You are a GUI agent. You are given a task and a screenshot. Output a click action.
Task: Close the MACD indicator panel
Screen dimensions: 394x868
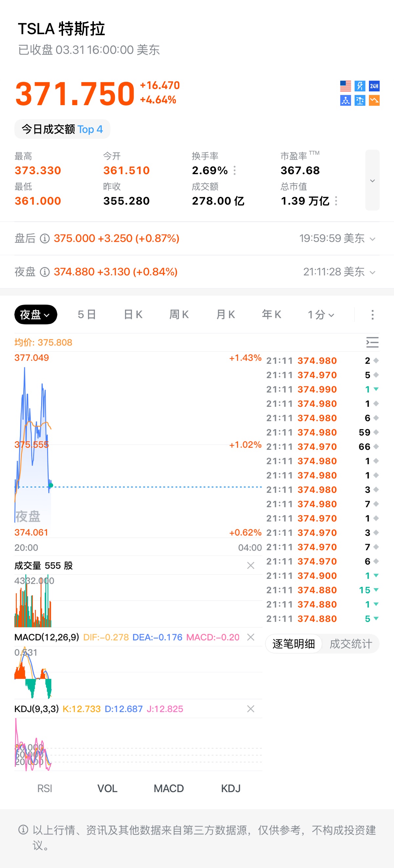pyautogui.click(x=251, y=637)
